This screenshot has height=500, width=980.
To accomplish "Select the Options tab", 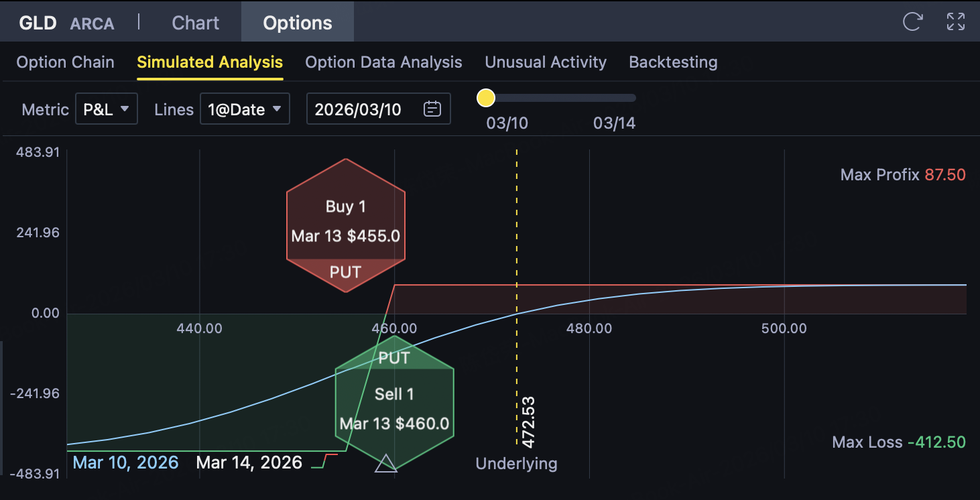I will click(x=298, y=23).
